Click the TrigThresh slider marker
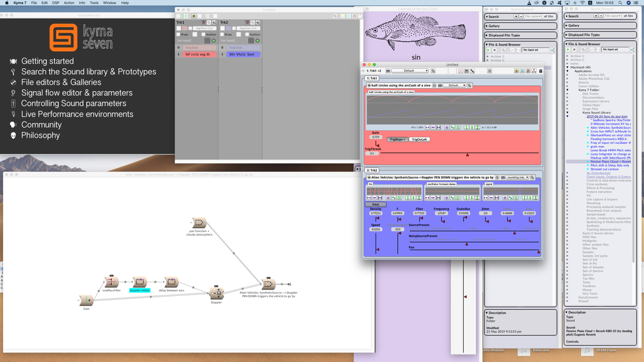 click(467, 154)
